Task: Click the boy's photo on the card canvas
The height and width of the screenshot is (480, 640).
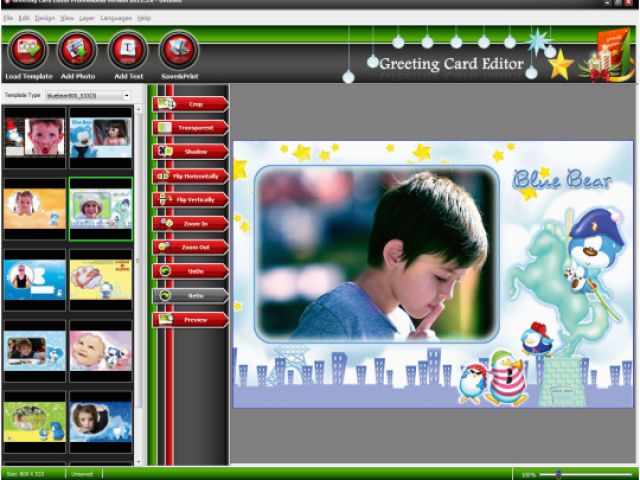Action: 376,253
